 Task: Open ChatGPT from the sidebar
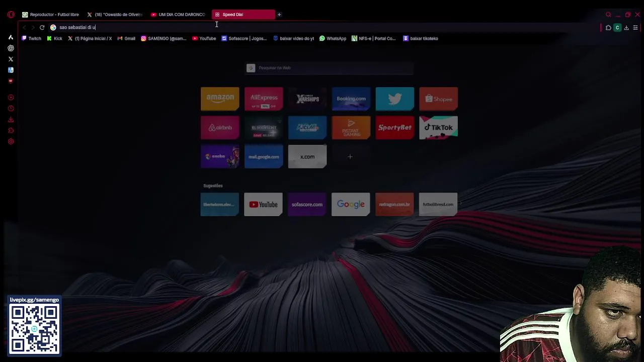(x=11, y=48)
